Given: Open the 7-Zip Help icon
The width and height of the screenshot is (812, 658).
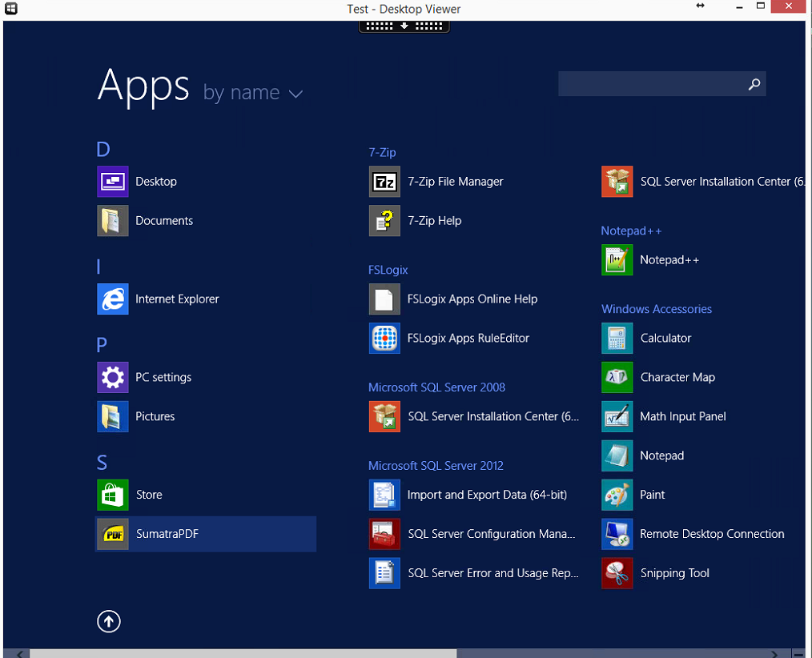Looking at the screenshot, I should click(384, 221).
